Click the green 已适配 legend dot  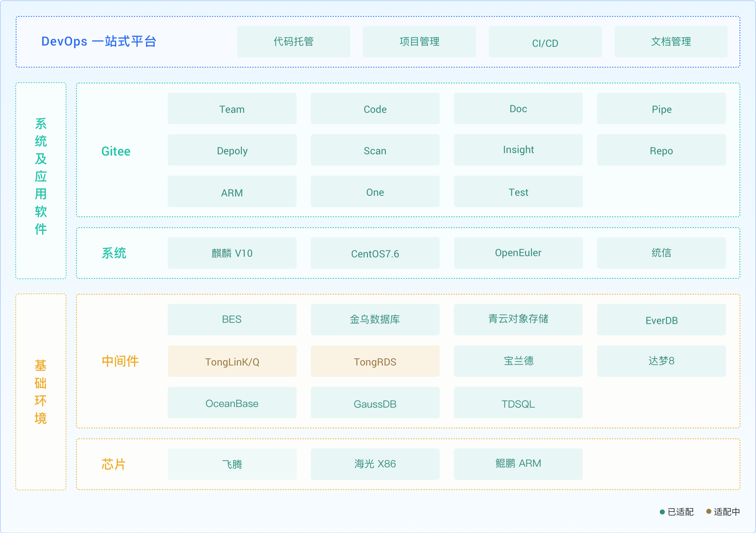(x=662, y=512)
